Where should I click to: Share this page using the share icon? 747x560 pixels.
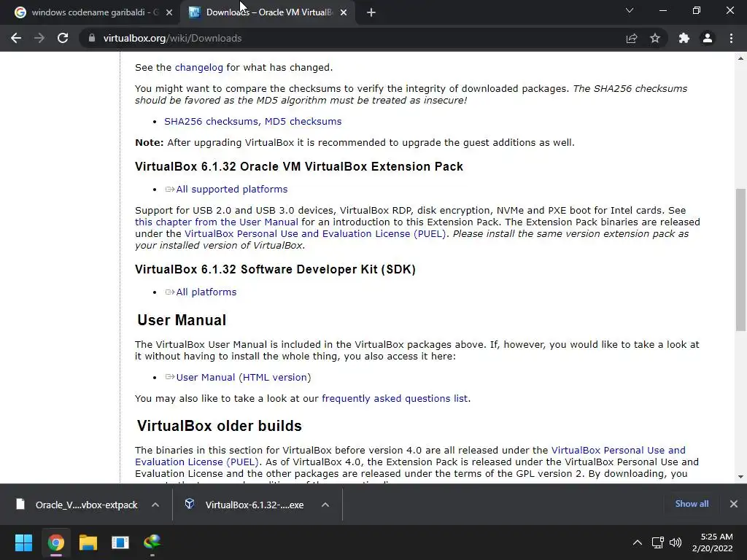pyautogui.click(x=631, y=38)
